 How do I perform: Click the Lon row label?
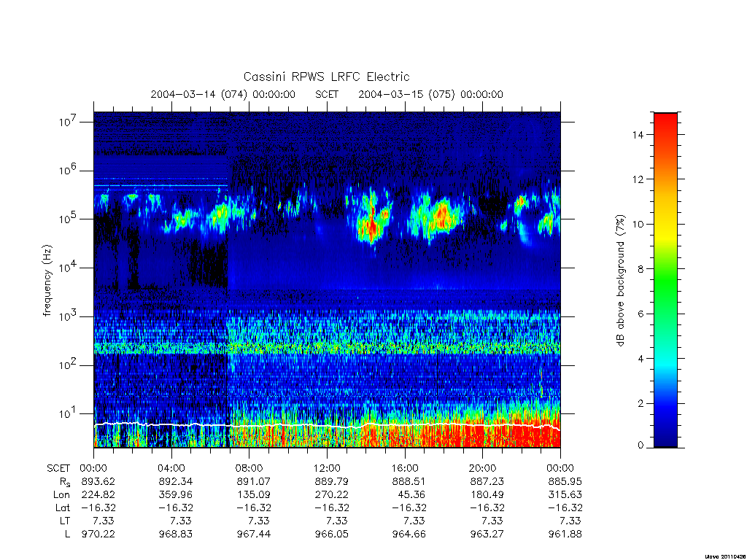(61, 495)
